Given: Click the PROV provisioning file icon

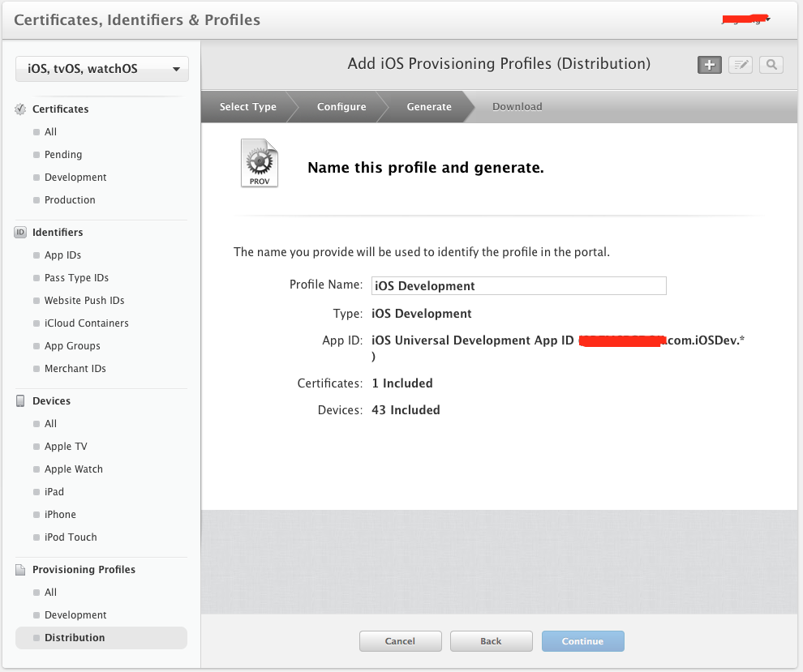Looking at the screenshot, I should click(259, 164).
